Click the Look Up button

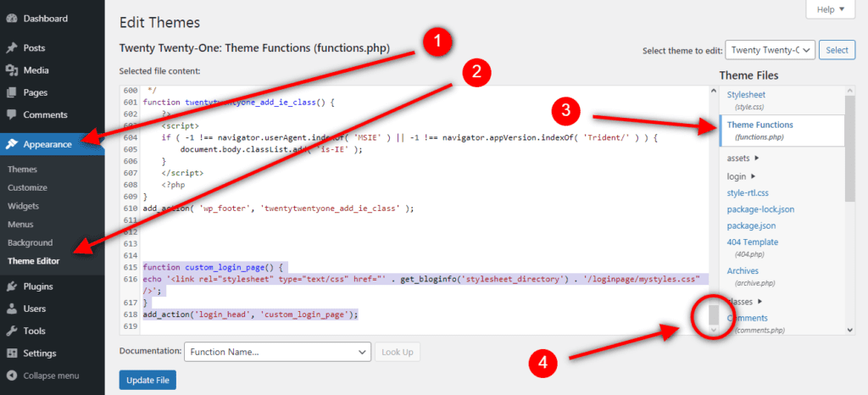(398, 352)
